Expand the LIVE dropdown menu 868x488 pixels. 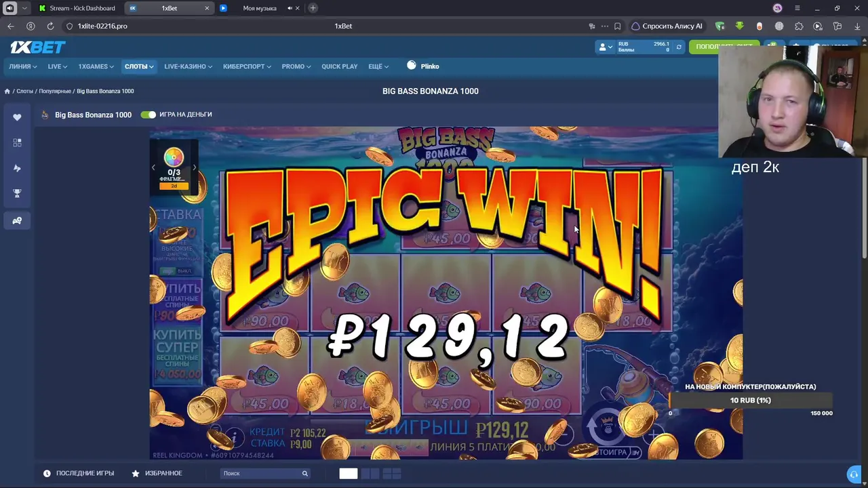(x=58, y=66)
